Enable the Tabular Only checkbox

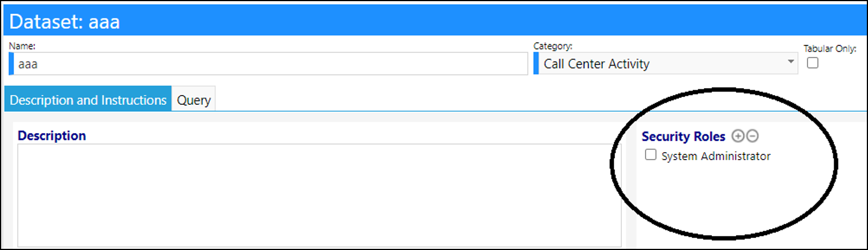pyautogui.click(x=813, y=63)
